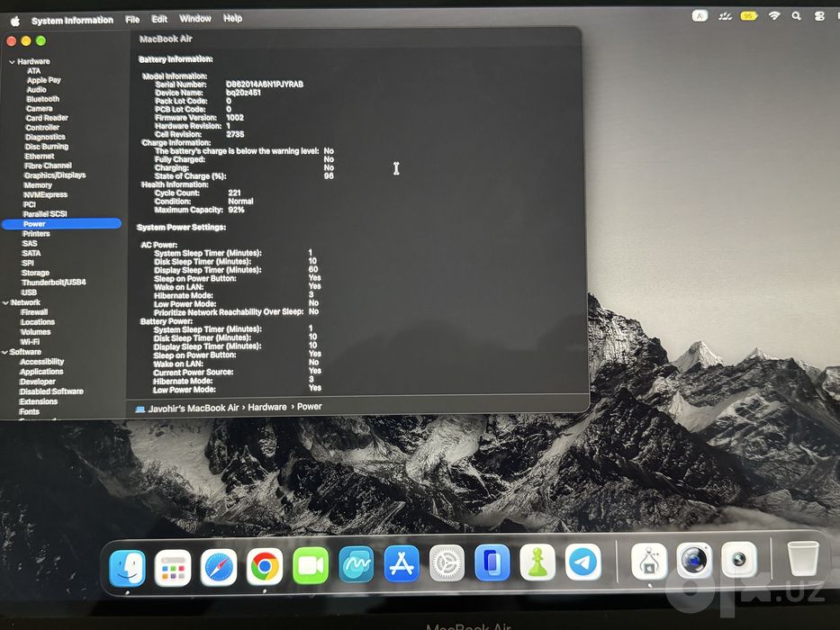Open the System Information menu

coord(72,21)
